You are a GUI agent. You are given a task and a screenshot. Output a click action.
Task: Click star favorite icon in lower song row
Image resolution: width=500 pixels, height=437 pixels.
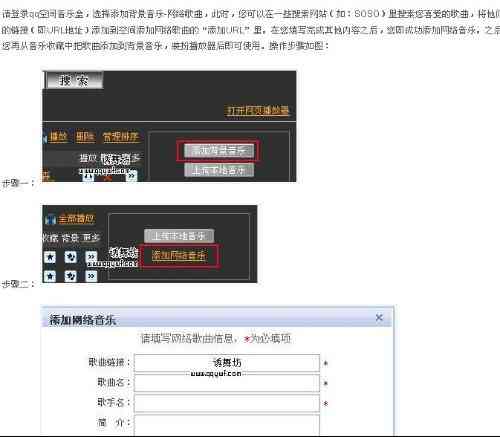point(50,276)
